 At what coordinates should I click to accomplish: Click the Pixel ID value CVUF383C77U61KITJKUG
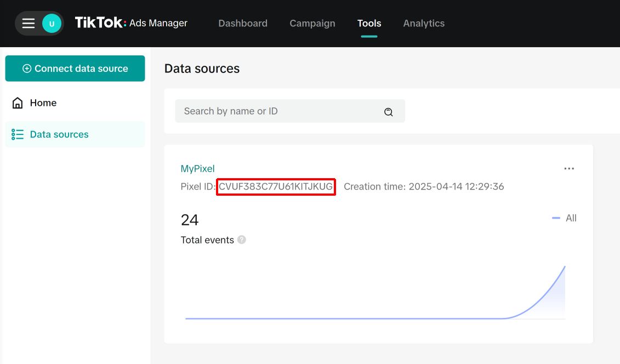coord(276,186)
